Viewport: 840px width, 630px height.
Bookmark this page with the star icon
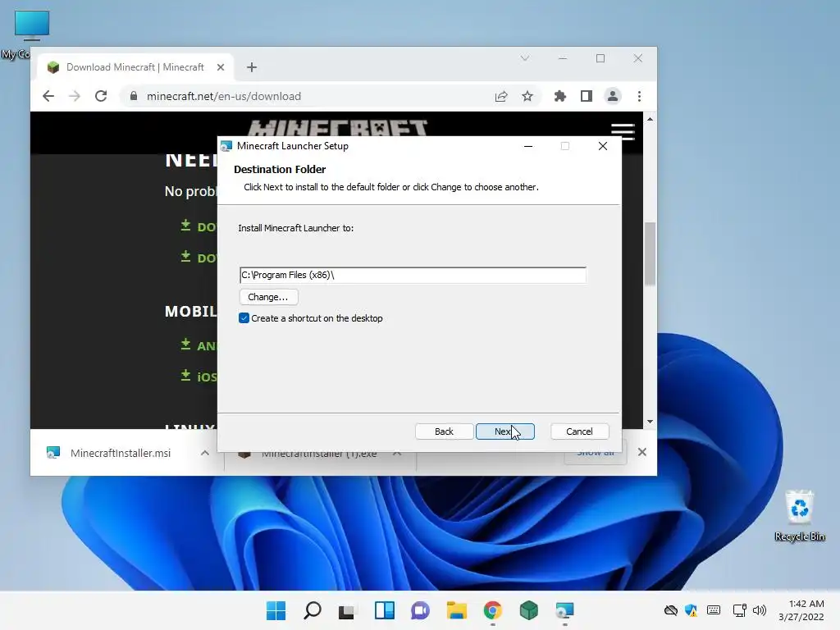pos(527,97)
